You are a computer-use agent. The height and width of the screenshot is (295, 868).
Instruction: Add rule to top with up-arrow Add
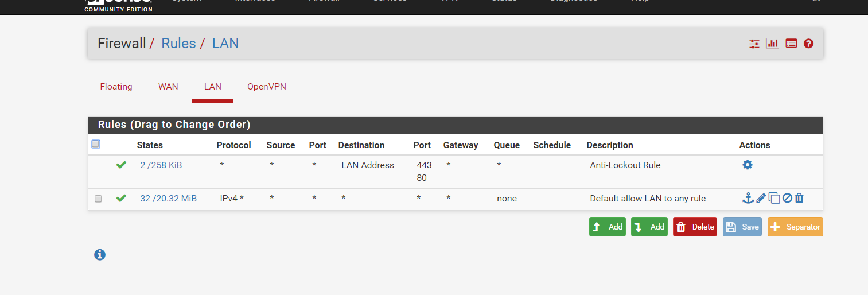click(x=607, y=227)
